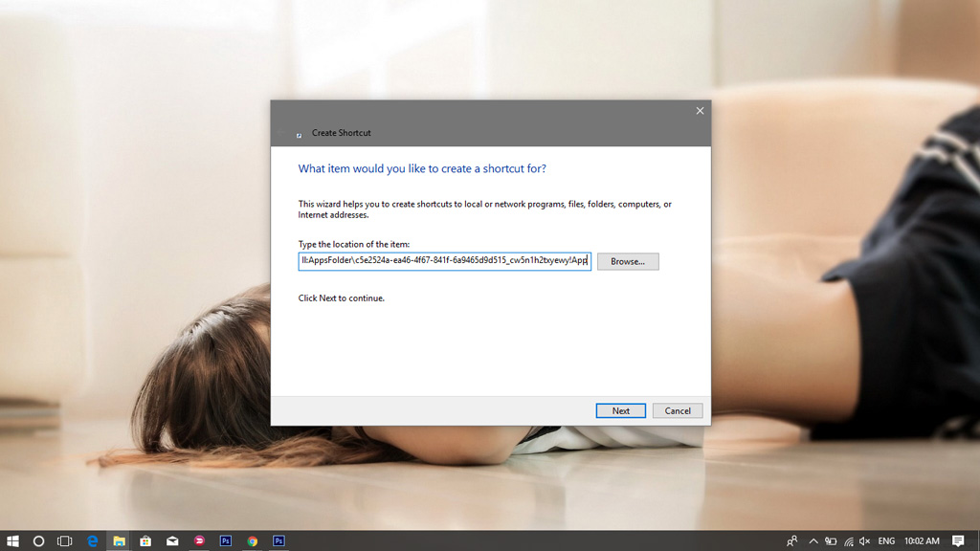Open the first Photoshop taskbar icon

click(x=226, y=541)
